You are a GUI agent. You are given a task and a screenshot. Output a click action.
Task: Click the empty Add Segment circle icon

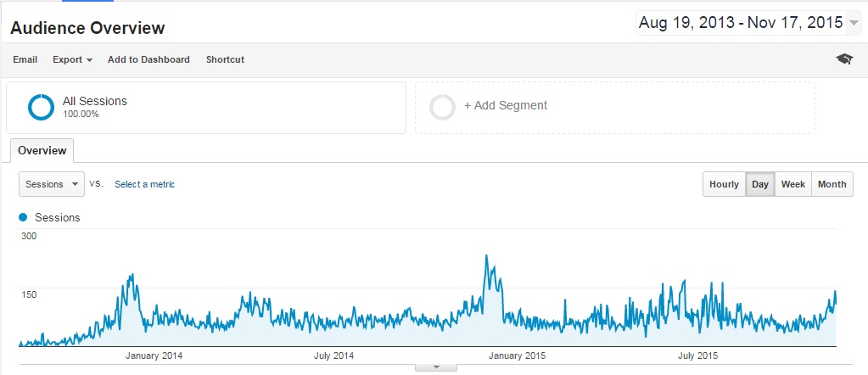pos(442,108)
